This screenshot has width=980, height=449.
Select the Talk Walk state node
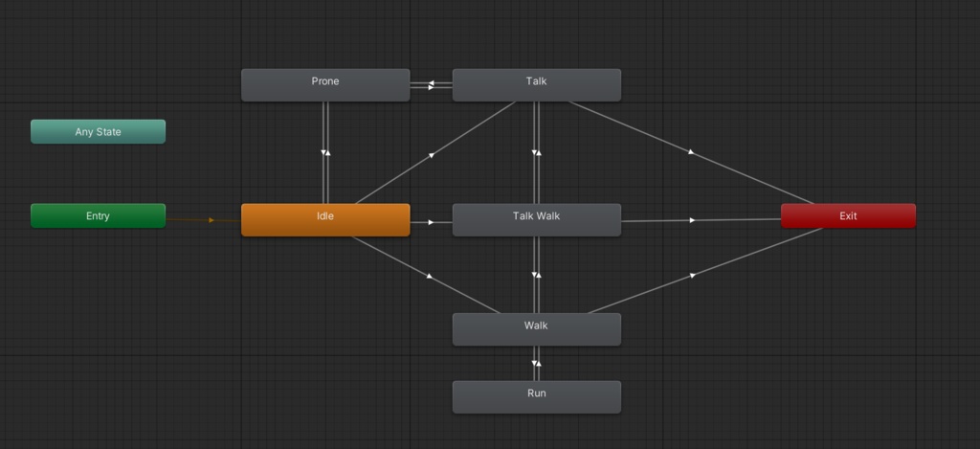click(536, 219)
